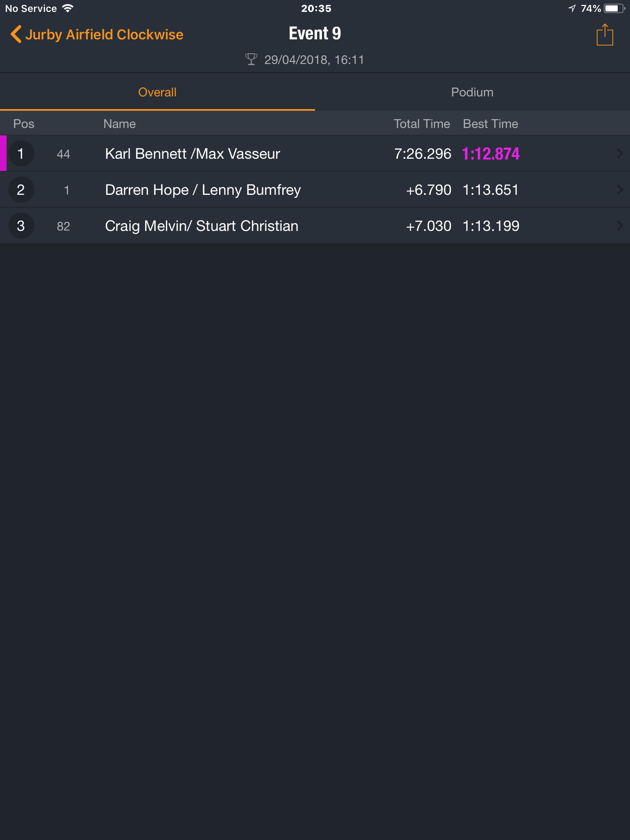Expand Darren Hope row chevron

click(619, 189)
